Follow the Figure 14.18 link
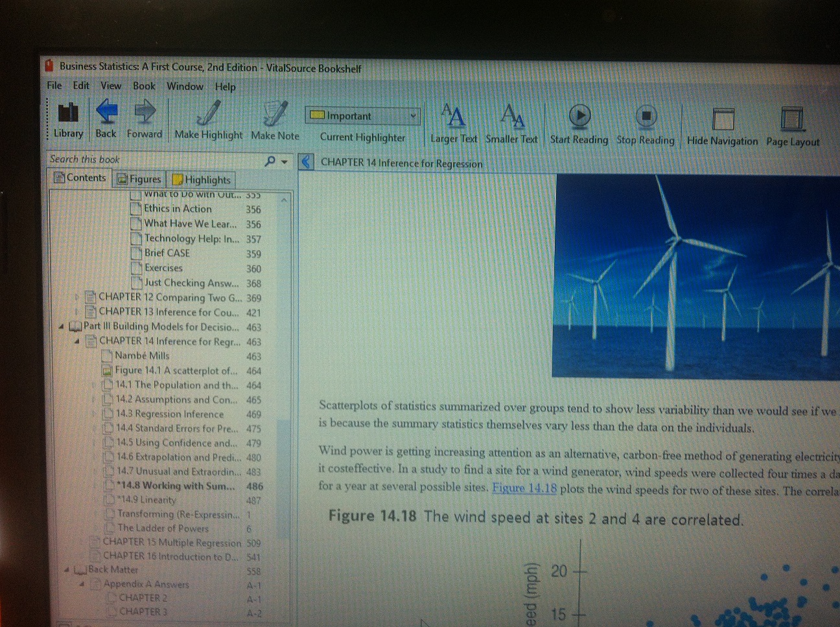840x627 pixels. (x=524, y=488)
